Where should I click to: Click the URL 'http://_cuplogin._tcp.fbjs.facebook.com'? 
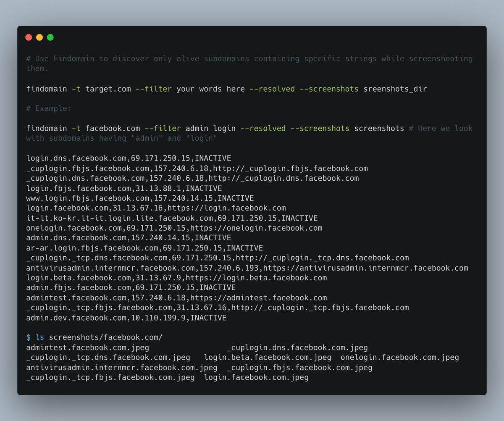tap(320, 308)
